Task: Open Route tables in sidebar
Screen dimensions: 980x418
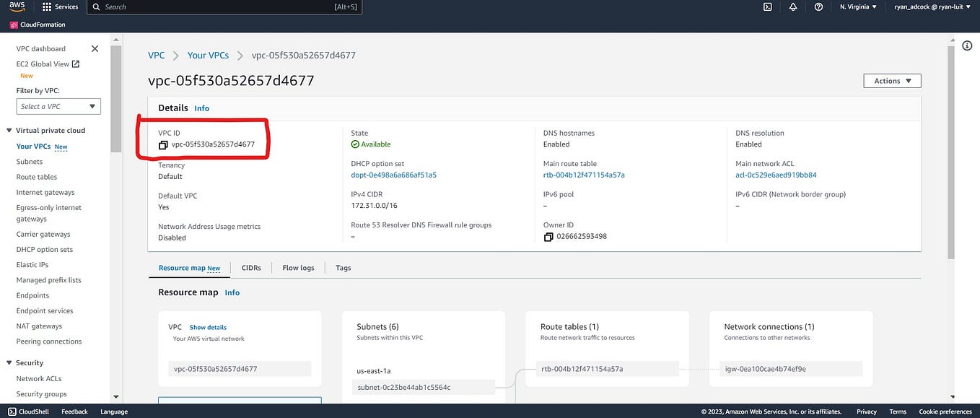Action: pos(37,177)
